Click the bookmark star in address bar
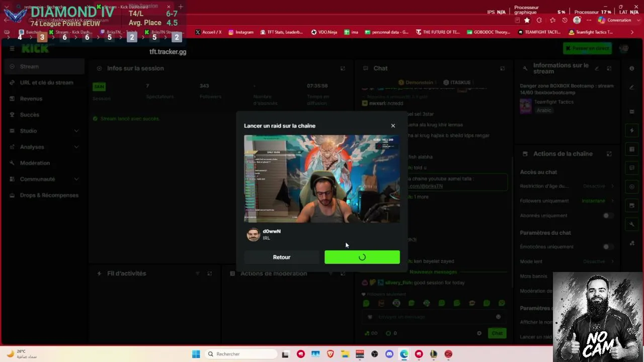 [x=527, y=20]
